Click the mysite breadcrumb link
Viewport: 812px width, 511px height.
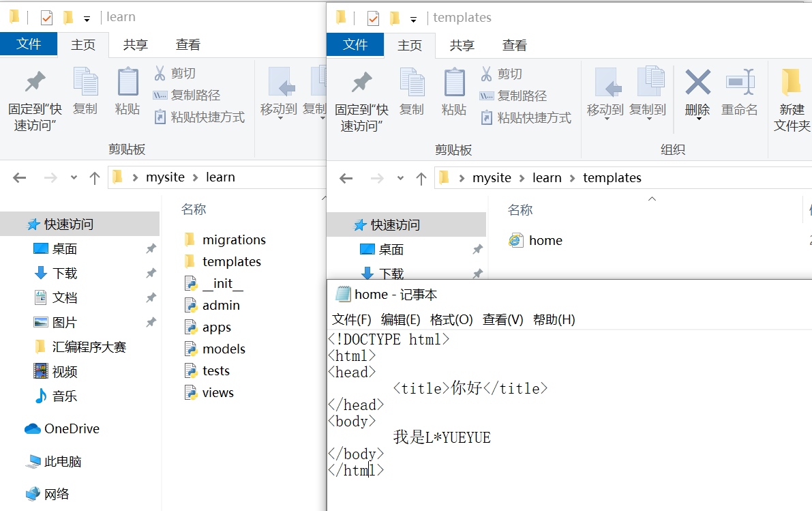coord(492,177)
